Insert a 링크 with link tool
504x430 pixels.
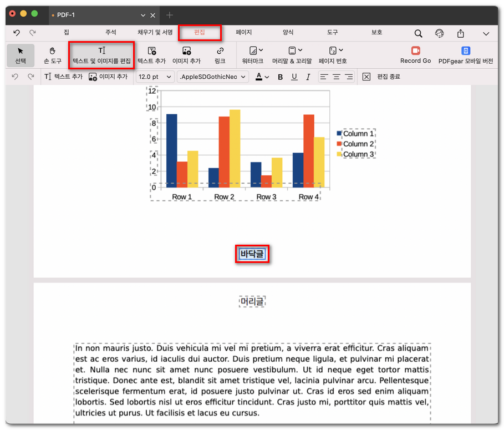tap(220, 55)
